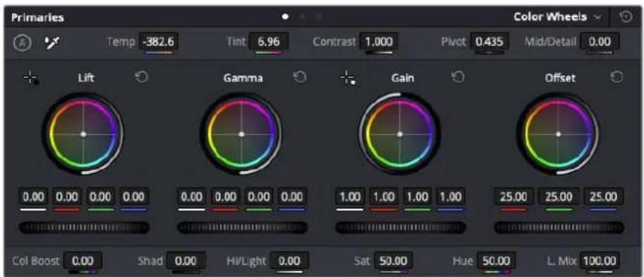
Task: Click the Gamma wheel label
Action: click(x=243, y=78)
